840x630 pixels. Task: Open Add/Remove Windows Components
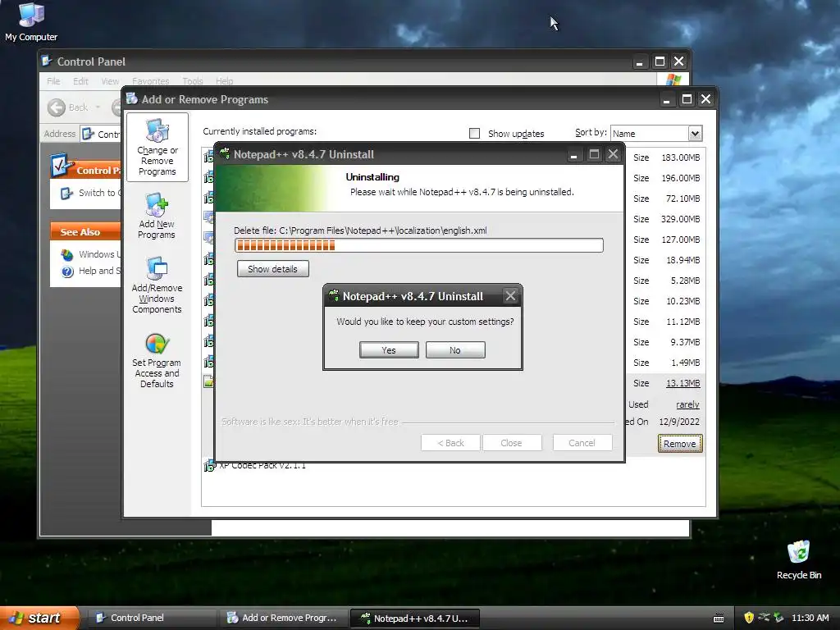pyautogui.click(x=157, y=285)
